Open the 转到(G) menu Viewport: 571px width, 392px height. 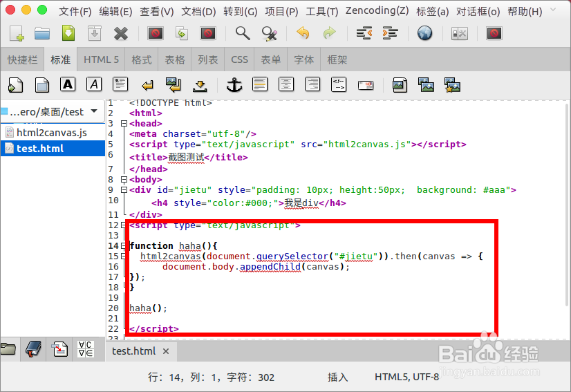[x=241, y=11]
